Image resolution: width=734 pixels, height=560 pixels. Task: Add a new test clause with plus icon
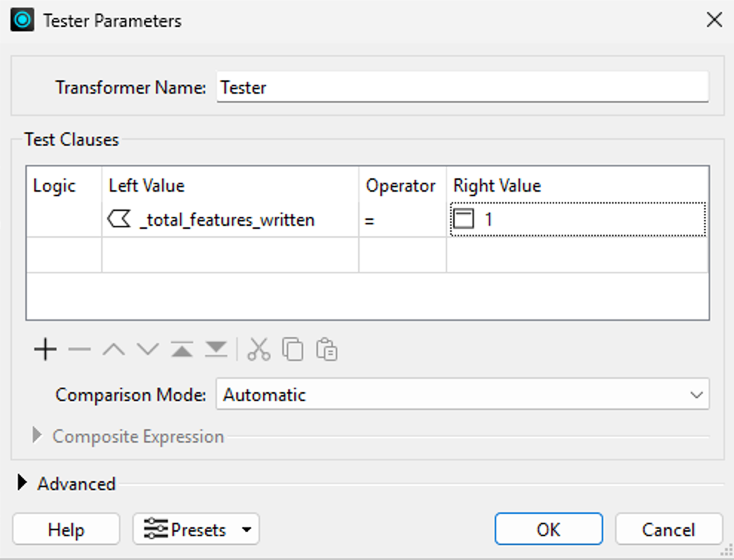45,350
